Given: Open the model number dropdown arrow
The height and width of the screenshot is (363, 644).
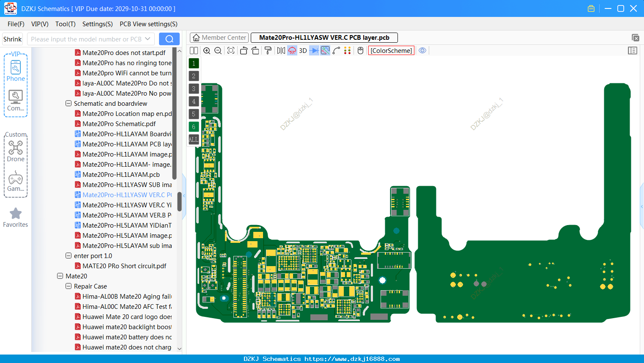Looking at the screenshot, I should [148, 39].
